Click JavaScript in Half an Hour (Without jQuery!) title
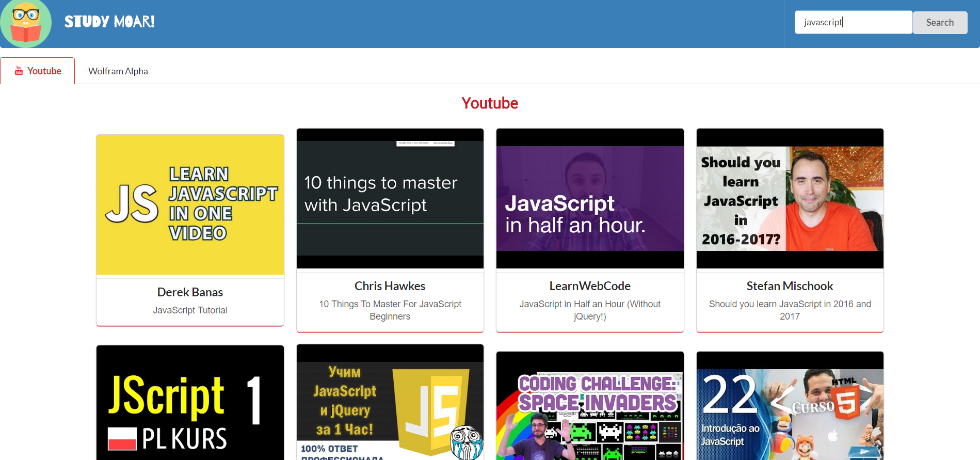The image size is (980, 460). (x=590, y=310)
